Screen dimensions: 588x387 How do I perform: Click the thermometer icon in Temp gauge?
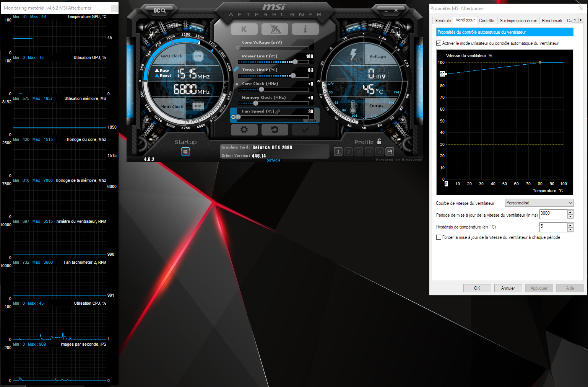click(353, 107)
